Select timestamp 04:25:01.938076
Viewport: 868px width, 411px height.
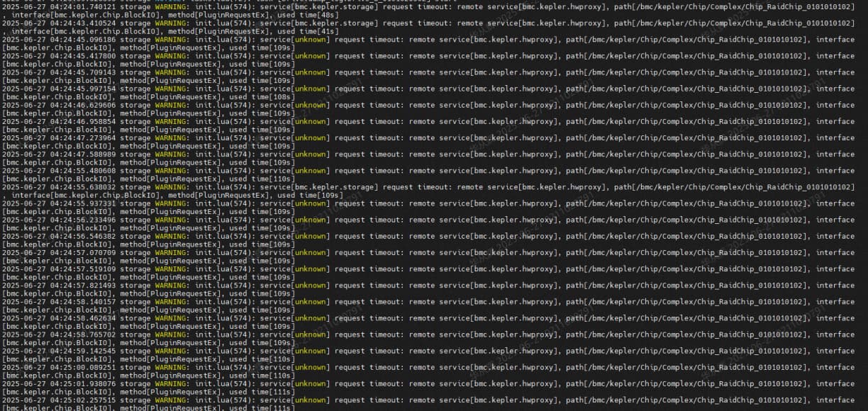pos(82,384)
